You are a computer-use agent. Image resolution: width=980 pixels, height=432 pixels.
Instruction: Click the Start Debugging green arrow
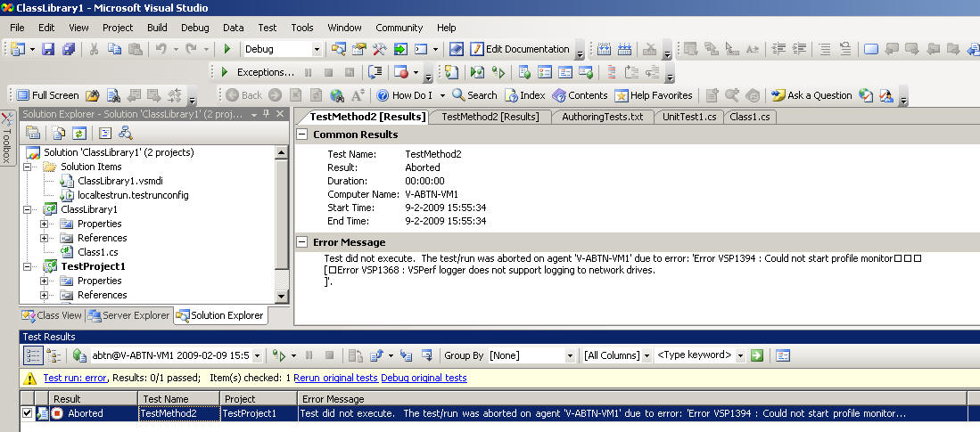(227, 49)
